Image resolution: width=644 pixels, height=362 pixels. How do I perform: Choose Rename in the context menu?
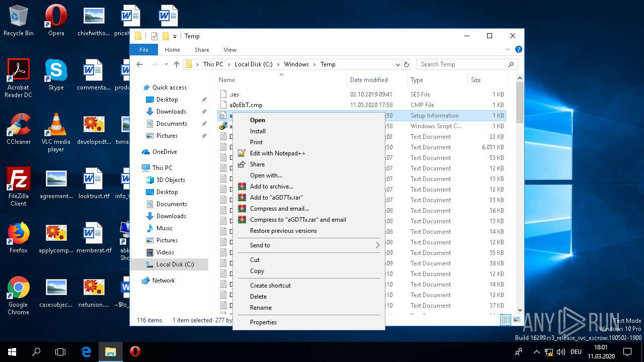(x=308, y=308)
